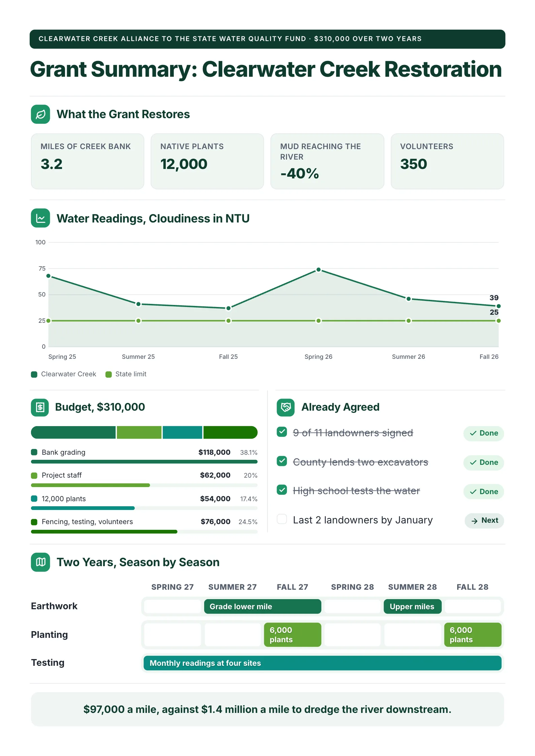Click the 12,000 plants budget color dot
The image size is (535, 756).
(x=34, y=499)
